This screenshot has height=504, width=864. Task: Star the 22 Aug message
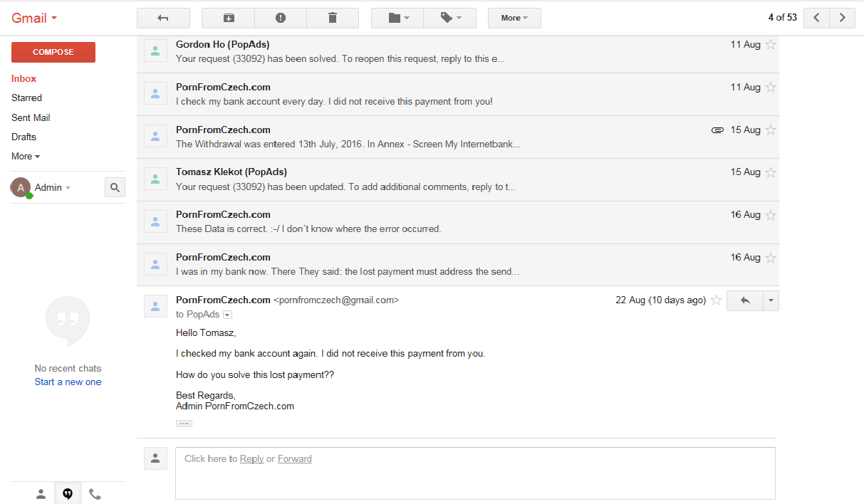[x=717, y=300]
